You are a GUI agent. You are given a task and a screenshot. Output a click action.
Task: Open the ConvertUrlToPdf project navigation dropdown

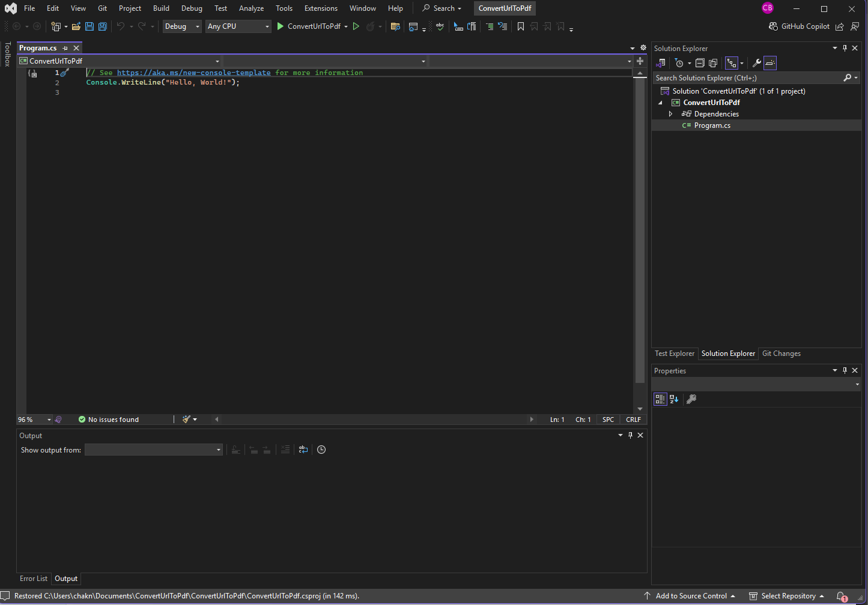(x=120, y=61)
